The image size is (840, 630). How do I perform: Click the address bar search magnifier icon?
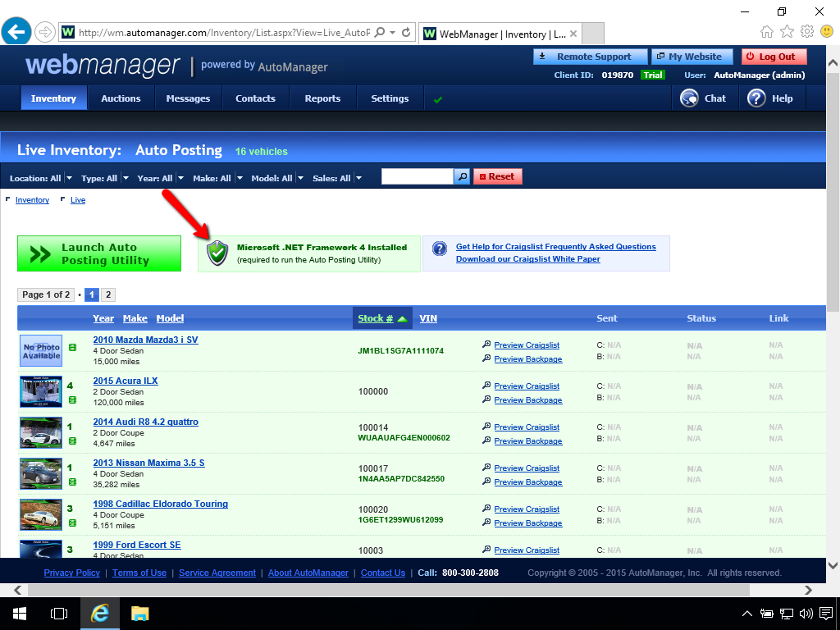379,32
